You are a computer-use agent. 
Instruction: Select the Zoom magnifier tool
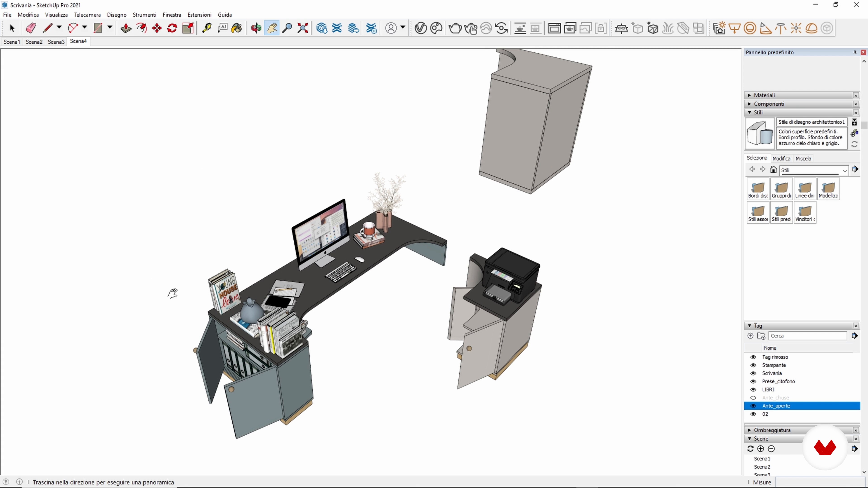tap(287, 28)
